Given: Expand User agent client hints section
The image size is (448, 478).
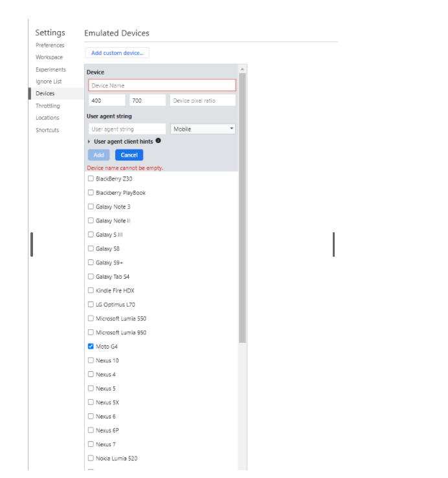Looking at the screenshot, I should click(89, 142).
